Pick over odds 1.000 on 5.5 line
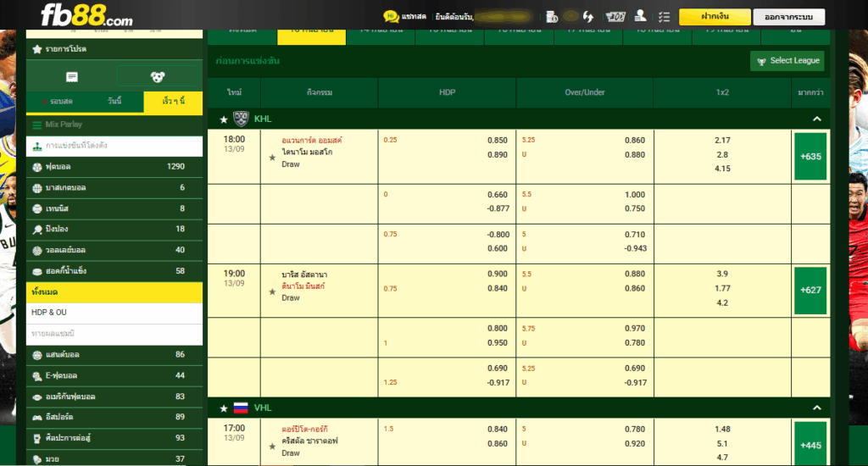 tap(634, 195)
